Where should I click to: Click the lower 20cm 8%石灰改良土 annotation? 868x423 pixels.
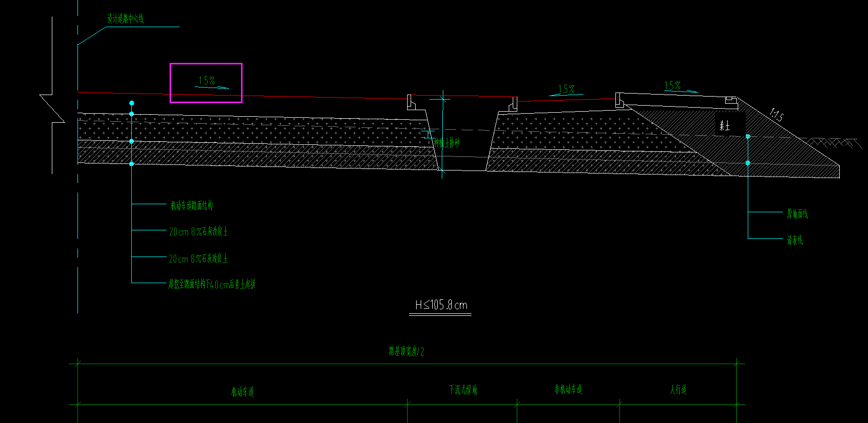pyautogui.click(x=198, y=259)
